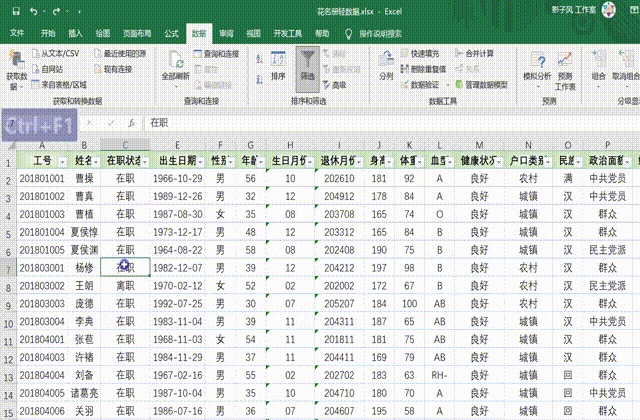Open the customize quick access dropdown
This screenshot has height=420, width=640.
click(79, 12)
